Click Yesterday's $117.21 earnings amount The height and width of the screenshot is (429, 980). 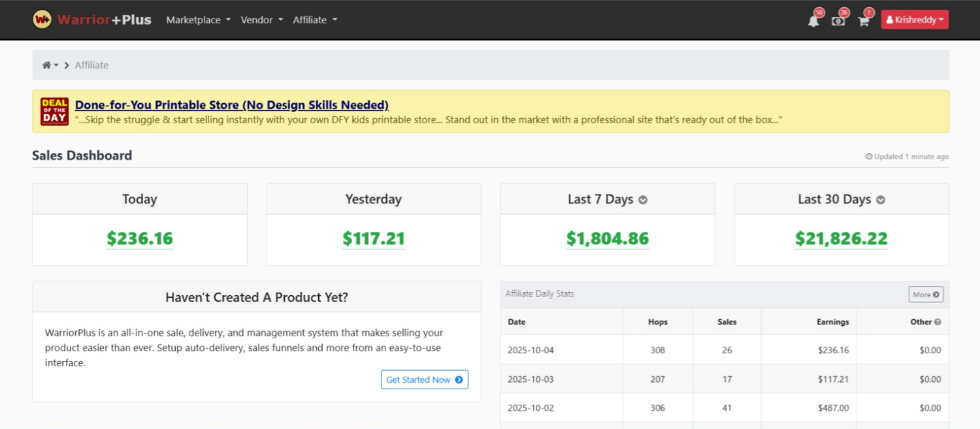tap(374, 239)
